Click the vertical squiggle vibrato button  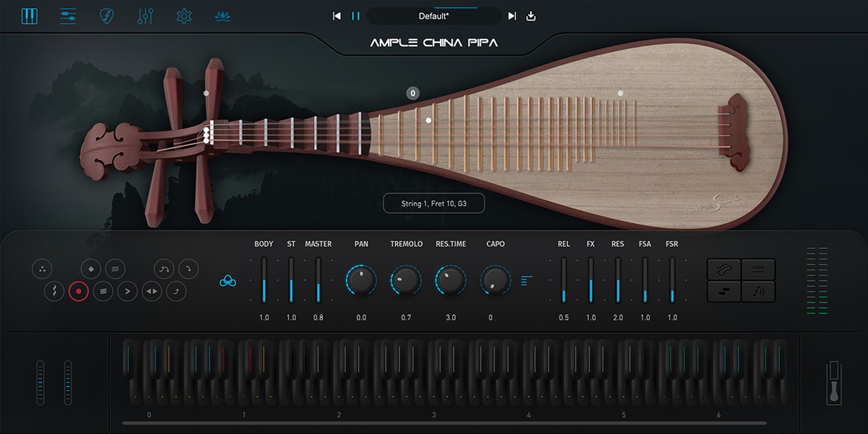54,291
